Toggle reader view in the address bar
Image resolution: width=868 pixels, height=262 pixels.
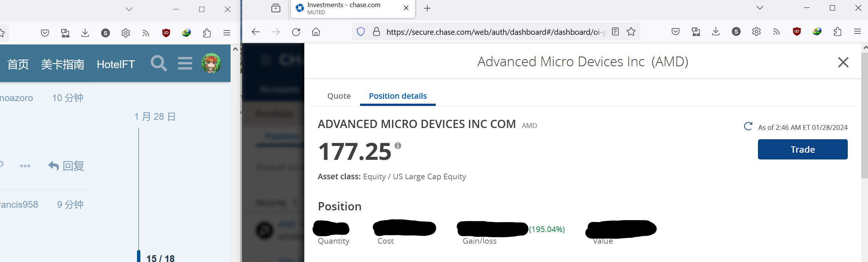click(x=615, y=32)
